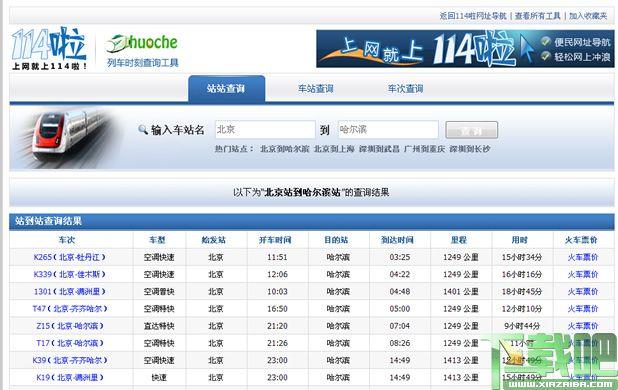Click the 用时 column header
The height and width of the screenshot is (390, 618).
click(520, 240)
